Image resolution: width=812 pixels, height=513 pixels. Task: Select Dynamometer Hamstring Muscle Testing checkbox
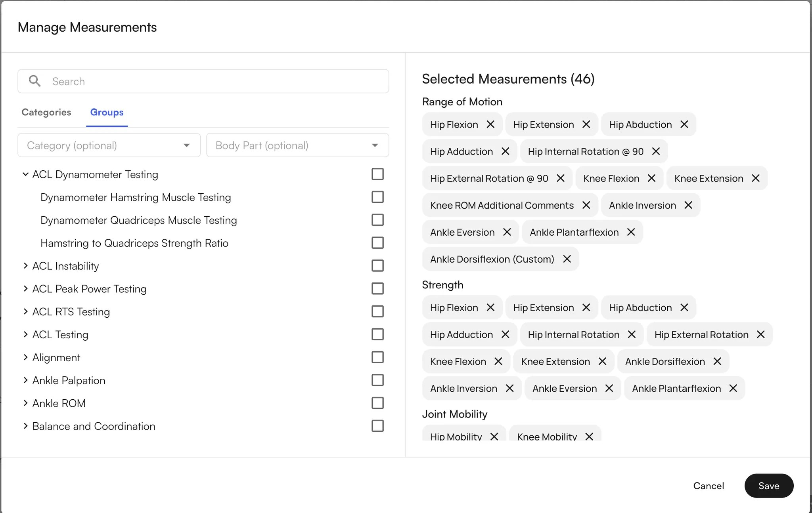(378, 197)
